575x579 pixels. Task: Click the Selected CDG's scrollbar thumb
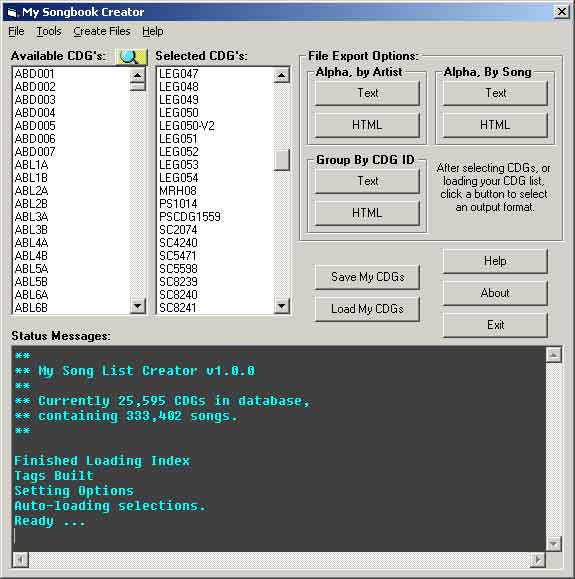282,160
